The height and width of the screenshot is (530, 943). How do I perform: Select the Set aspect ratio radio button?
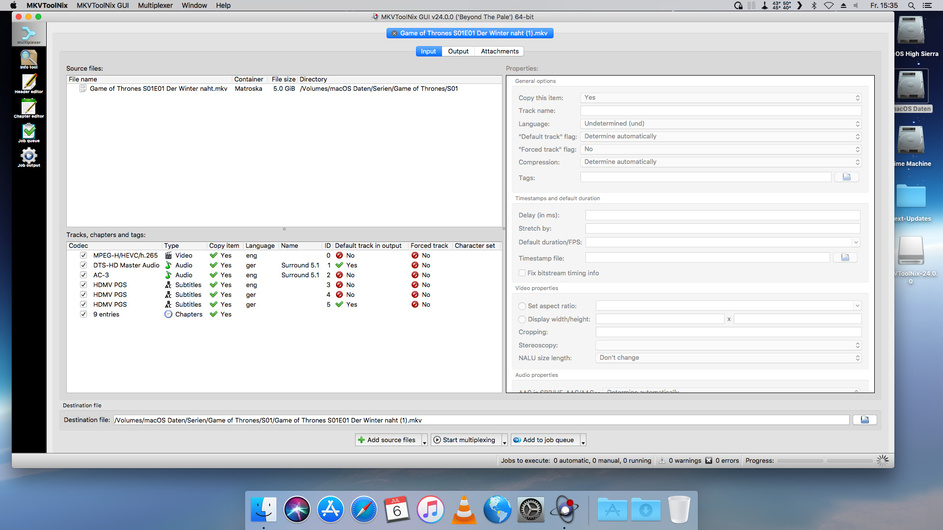[x=522, y=306]
